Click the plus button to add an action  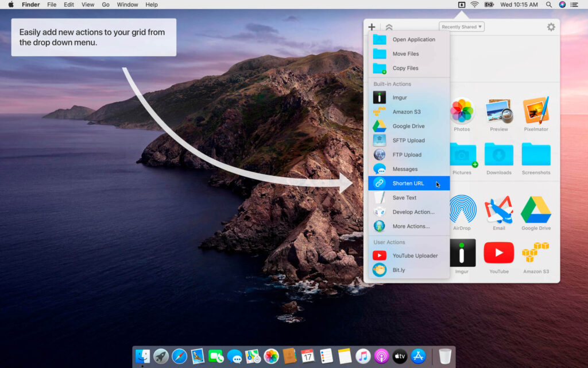(x=372, y=26)
